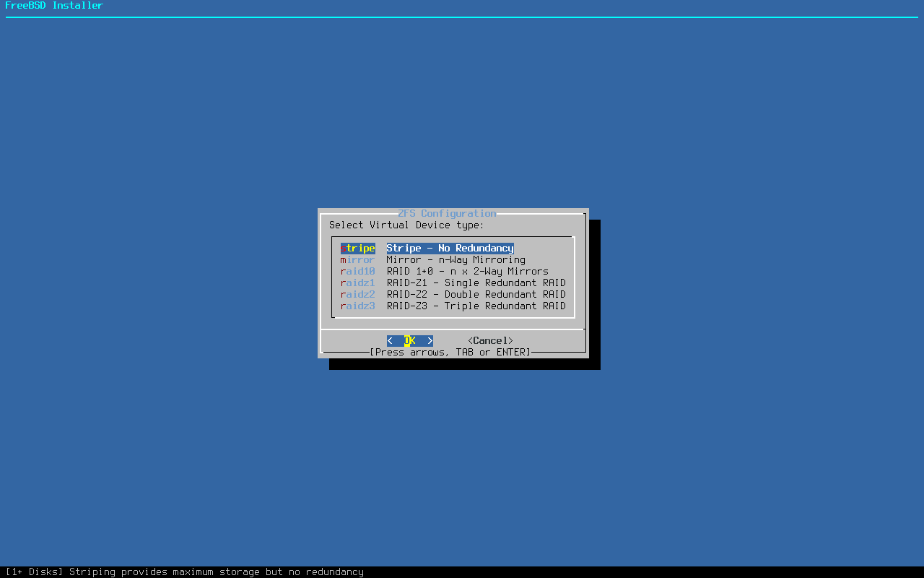Click 'Stripe - No Redundancy' description

(450, 248)
